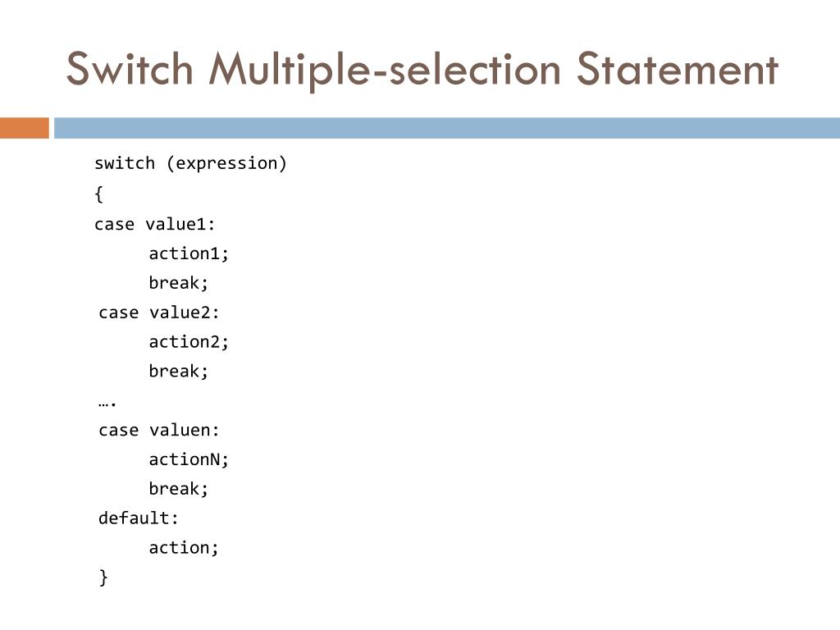
Task: Click the 'default:' label
Action: click(x=138, y=518)
